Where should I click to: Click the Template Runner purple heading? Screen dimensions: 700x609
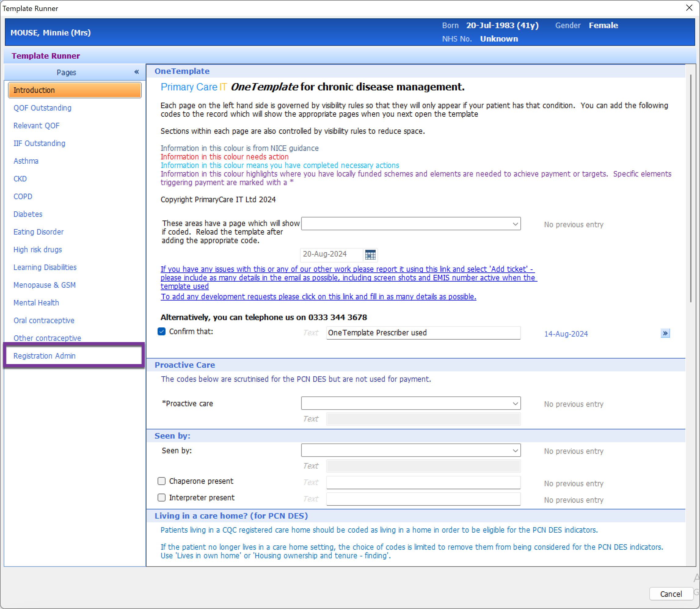[x=46, y=56]
